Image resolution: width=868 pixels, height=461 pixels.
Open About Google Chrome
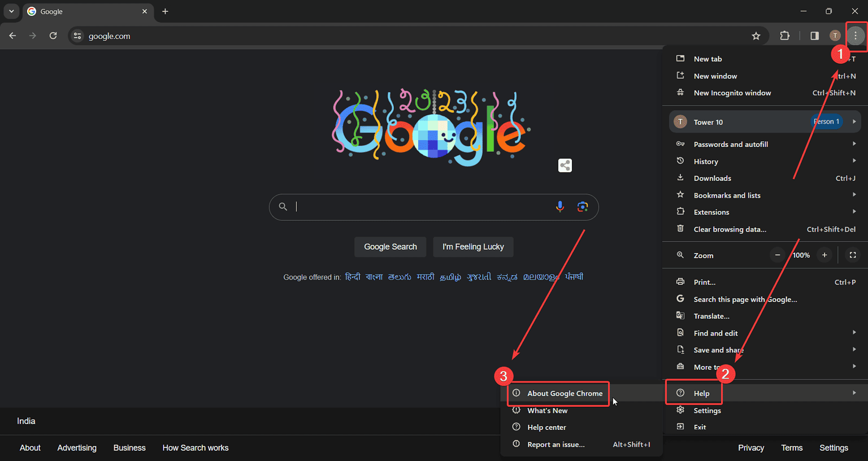[x=581, y=393]
